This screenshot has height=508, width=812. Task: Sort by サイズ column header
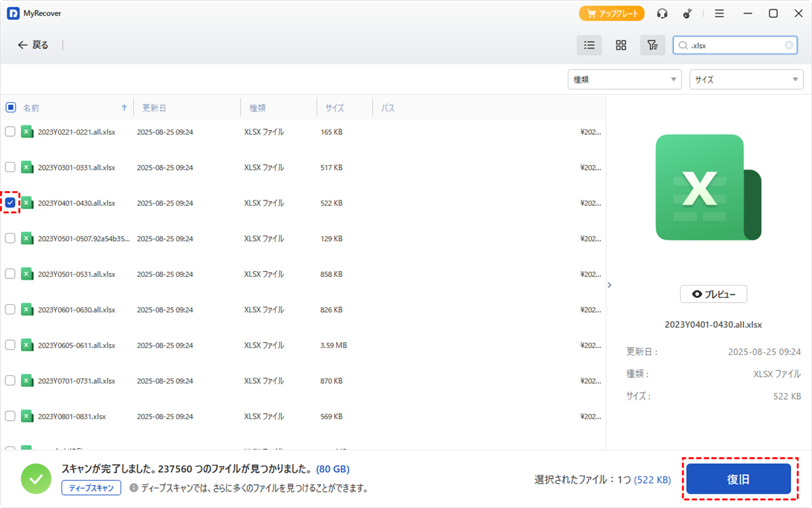point(334,108)
